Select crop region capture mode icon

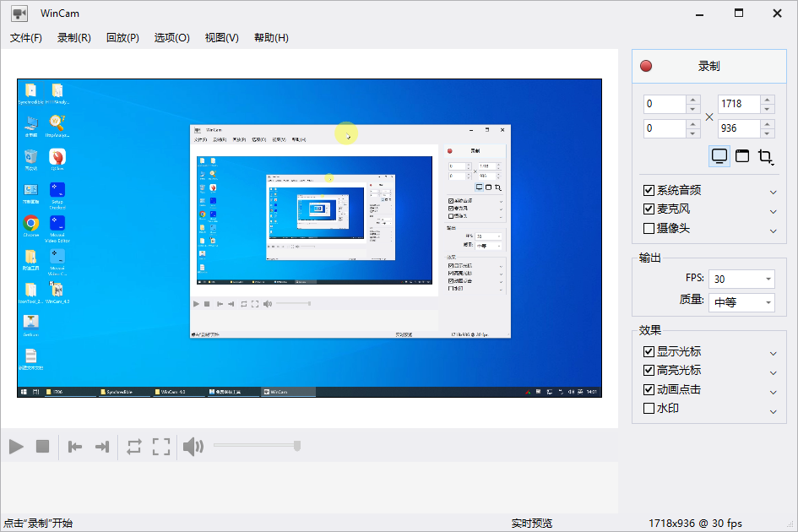pos(765,156)
